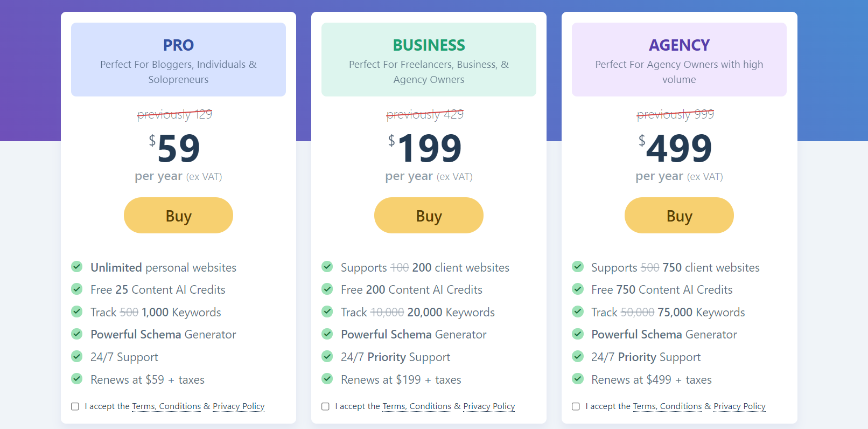This screenshot has height=429, width=868.
Task: Open Terms, Conditions link in AGENCY card
Action: [x=667, y=406]
